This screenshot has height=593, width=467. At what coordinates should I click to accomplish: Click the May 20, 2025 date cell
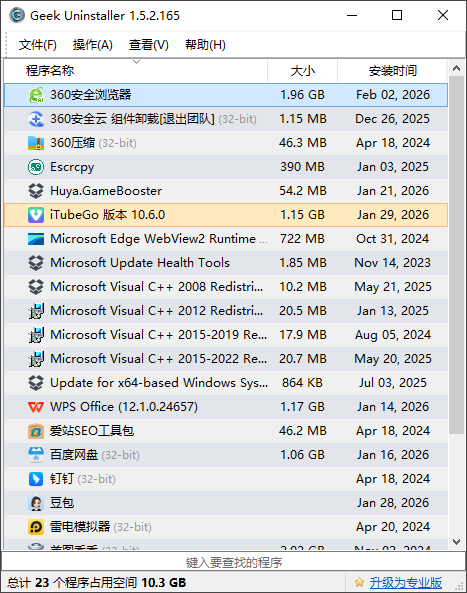pos(393,359)
